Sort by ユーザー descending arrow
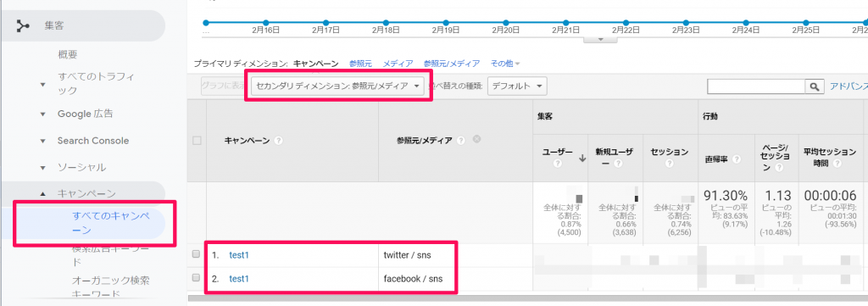Screen dimensions: 868x306 point(581,159)
